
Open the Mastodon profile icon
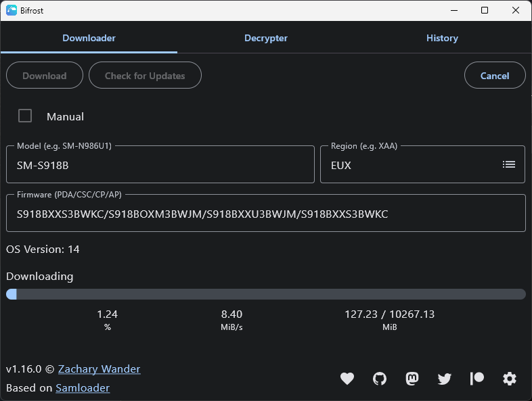412,379
